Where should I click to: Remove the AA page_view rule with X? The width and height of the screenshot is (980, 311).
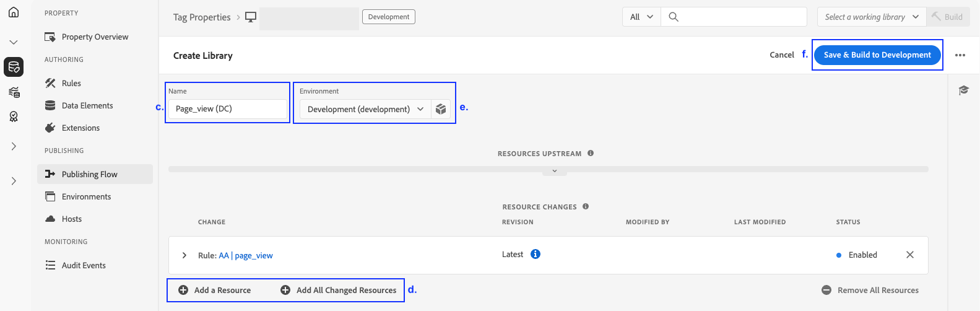point(909,255)
